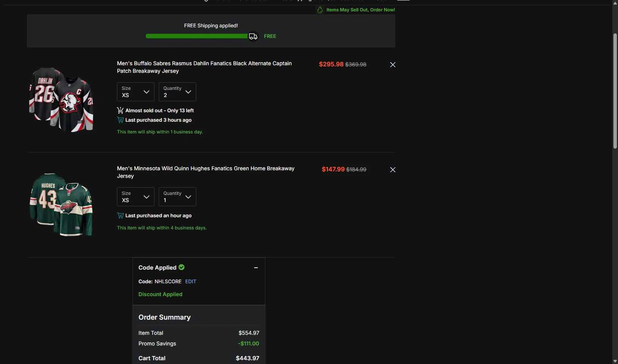Open Quantity dropdown for Wild Hughes jersey
Viewport: 618px width, 364px height.
[x=177, y=197]
